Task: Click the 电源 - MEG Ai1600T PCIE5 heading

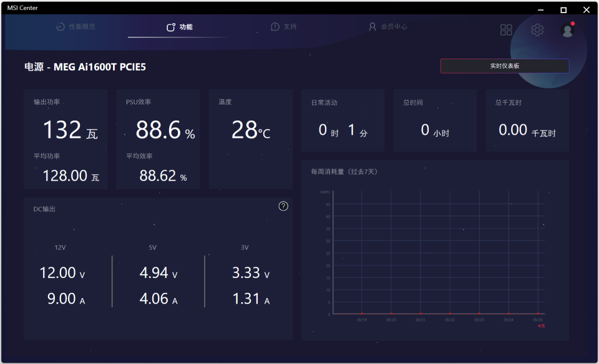Action: point(85,67)
